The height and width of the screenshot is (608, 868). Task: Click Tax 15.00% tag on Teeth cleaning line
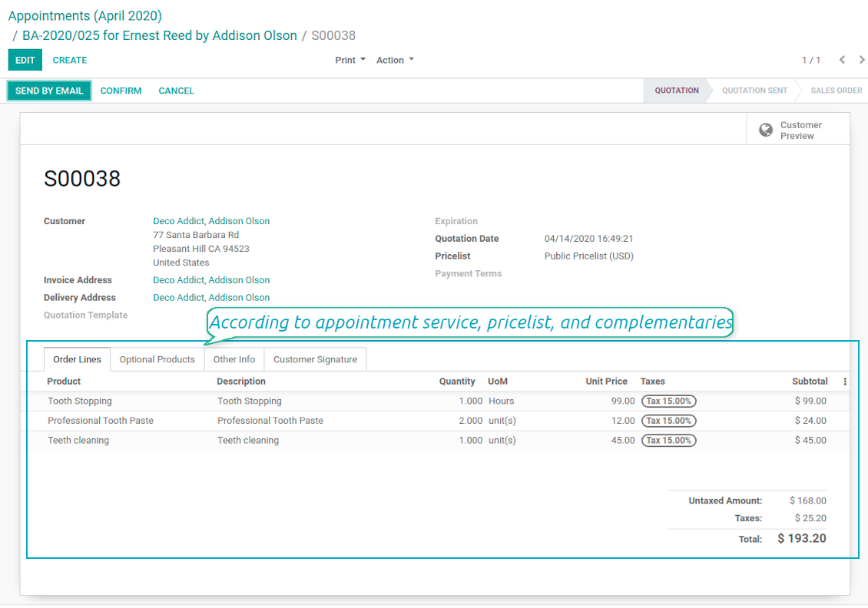669,441
